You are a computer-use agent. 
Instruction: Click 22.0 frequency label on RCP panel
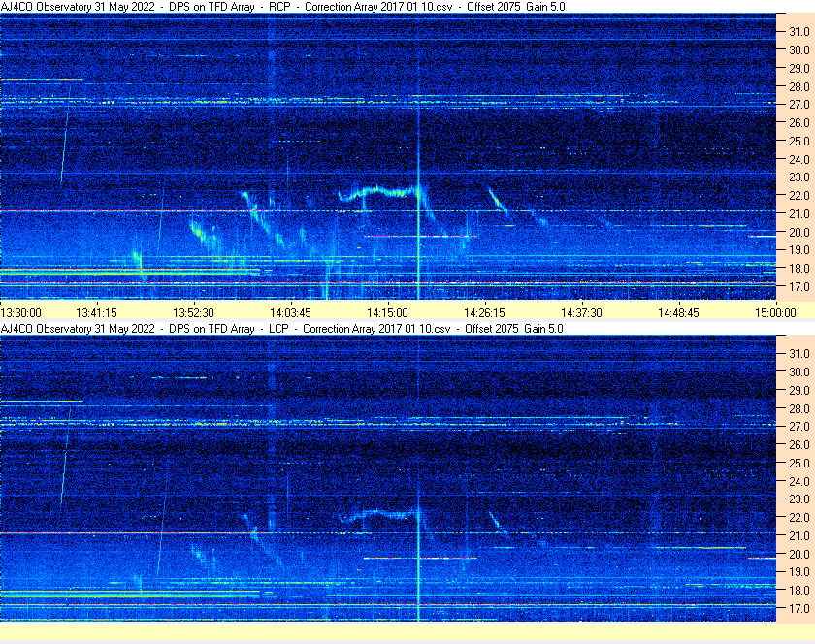(x=799, y=196)
